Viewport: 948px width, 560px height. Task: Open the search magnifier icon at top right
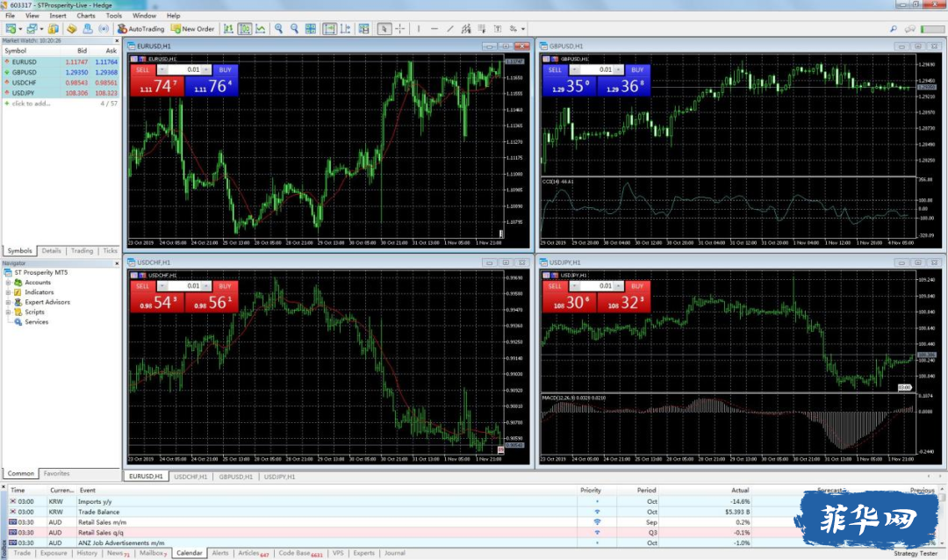(894, 28)
